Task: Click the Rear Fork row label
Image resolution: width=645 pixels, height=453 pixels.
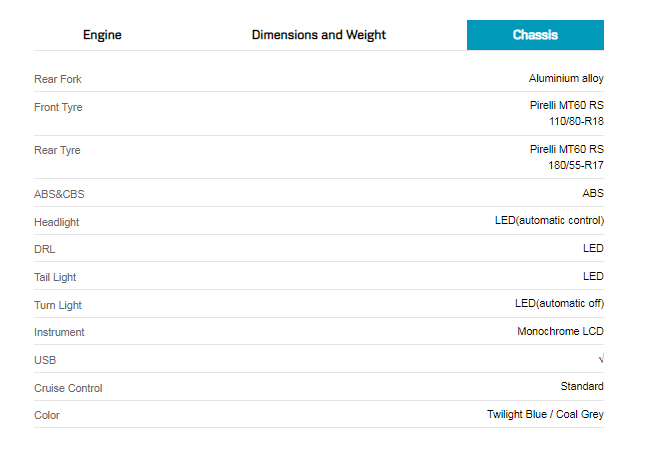Action: [55, 79]
